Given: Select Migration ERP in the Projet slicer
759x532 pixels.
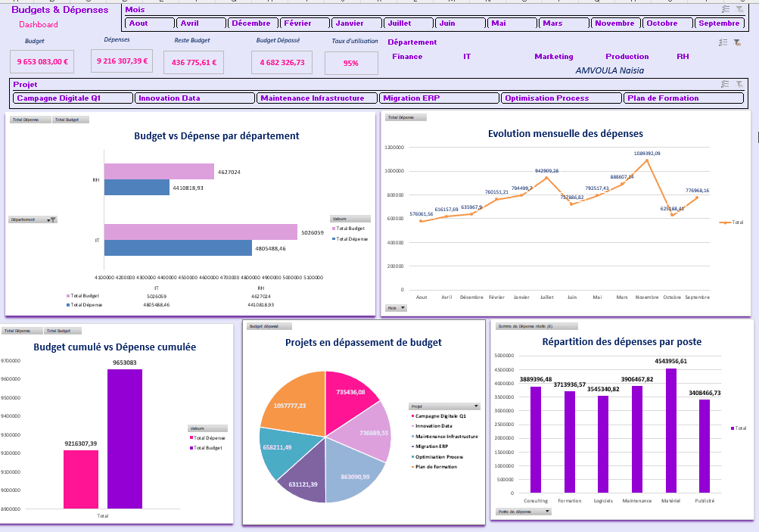Looking at the screenshot, I should pyautogui.click(x=440, y=98).
